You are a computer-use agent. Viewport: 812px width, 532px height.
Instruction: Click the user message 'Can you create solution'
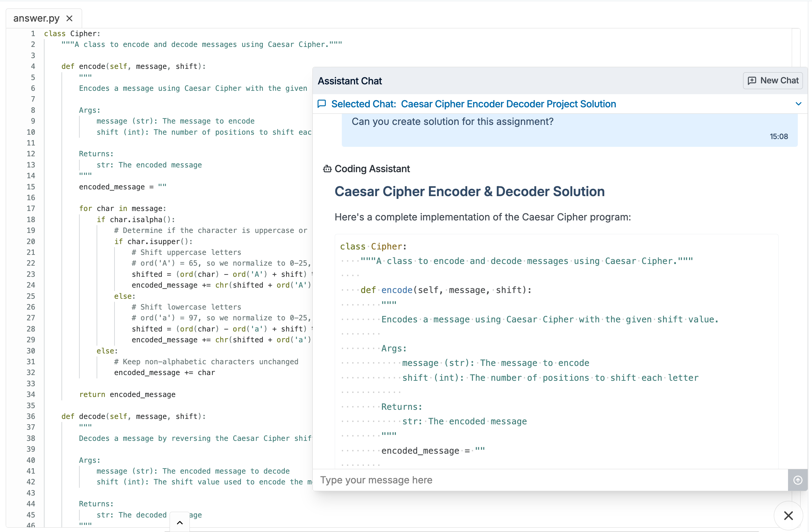click(x=452, y=122)
